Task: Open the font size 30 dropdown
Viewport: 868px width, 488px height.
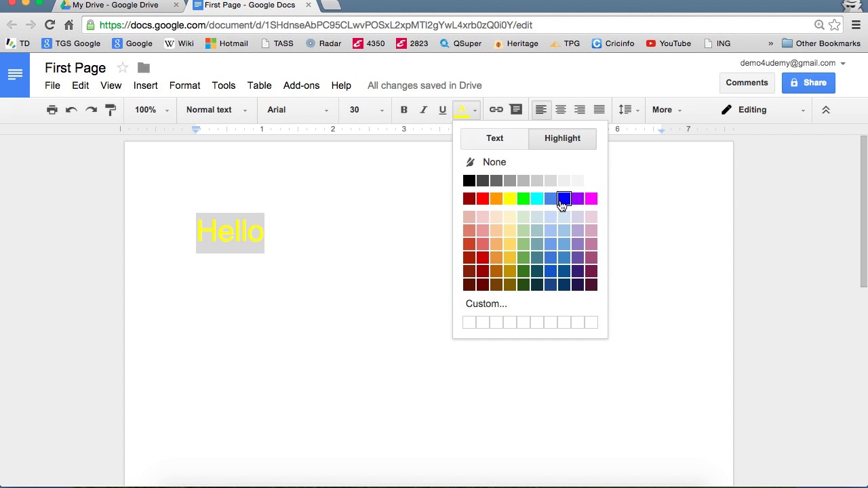Action: point(366,110)
